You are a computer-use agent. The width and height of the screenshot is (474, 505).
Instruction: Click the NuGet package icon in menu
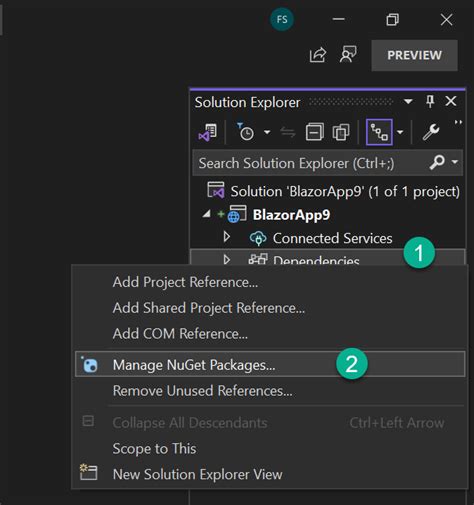point(89,364)
